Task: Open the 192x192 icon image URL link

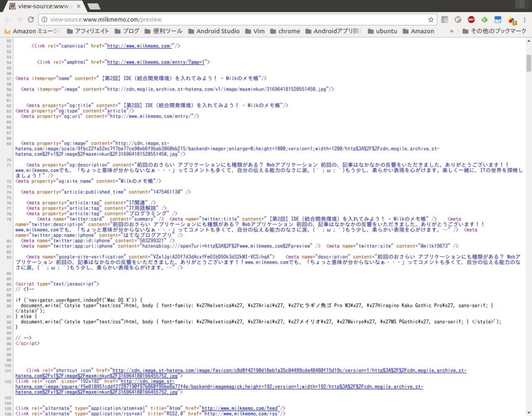Action: point(219,387)
